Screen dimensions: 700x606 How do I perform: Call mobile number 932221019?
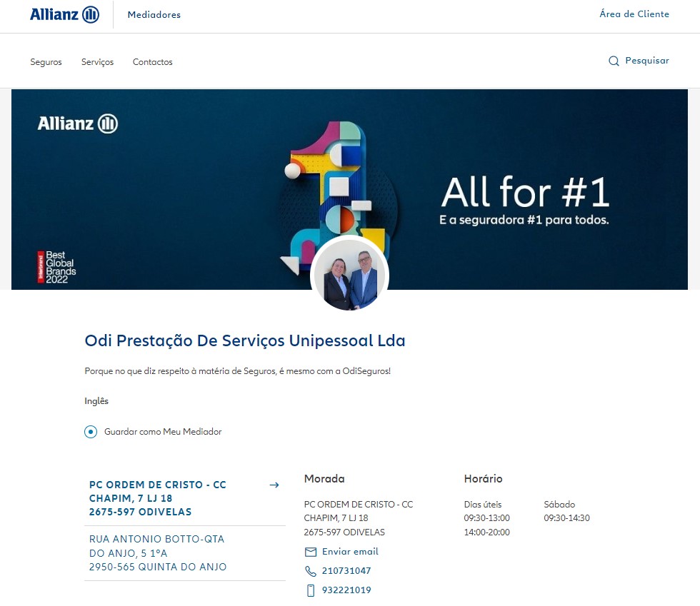[x=346, y=590]
